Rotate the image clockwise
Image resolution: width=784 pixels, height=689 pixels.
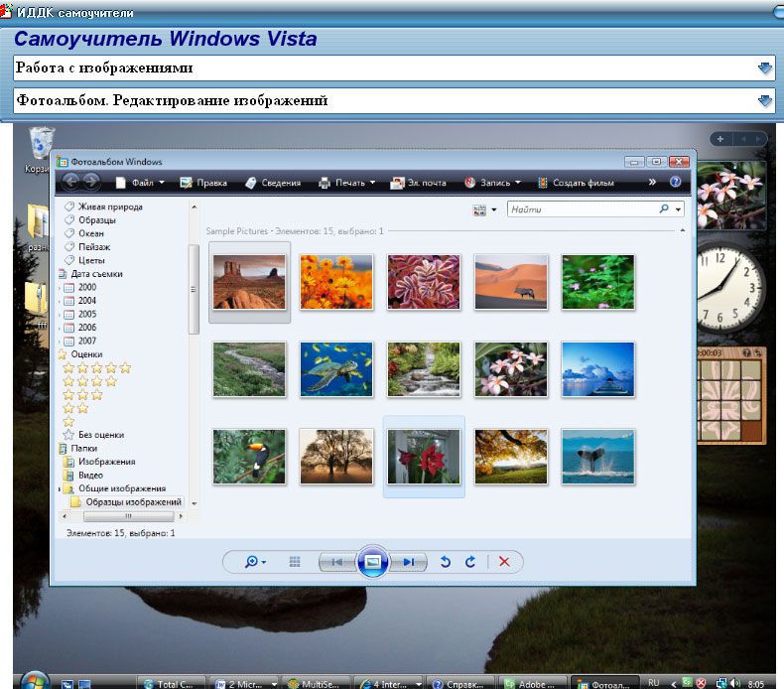[470, 562]
